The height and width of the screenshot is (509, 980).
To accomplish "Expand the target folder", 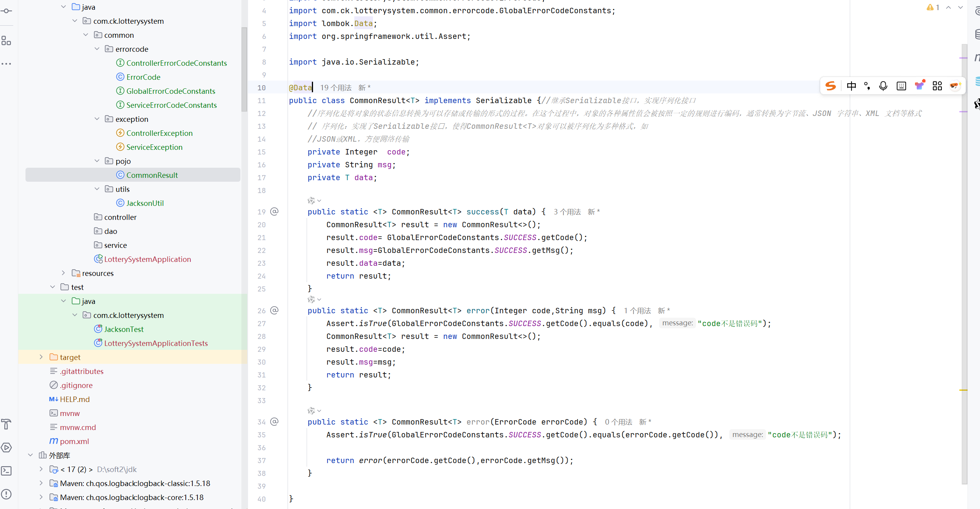I will point(41,357).
